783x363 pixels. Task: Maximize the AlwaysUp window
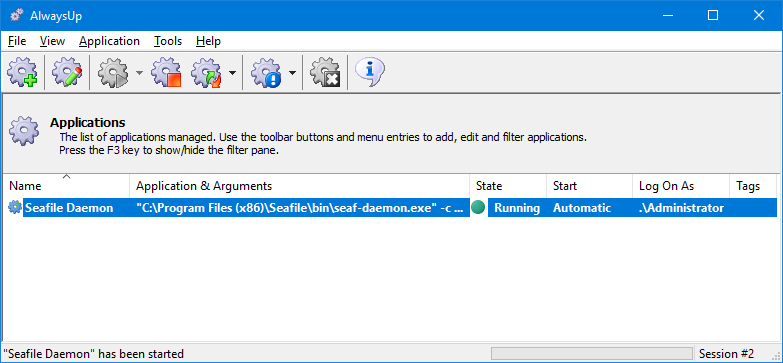click(x=713, y=15)
